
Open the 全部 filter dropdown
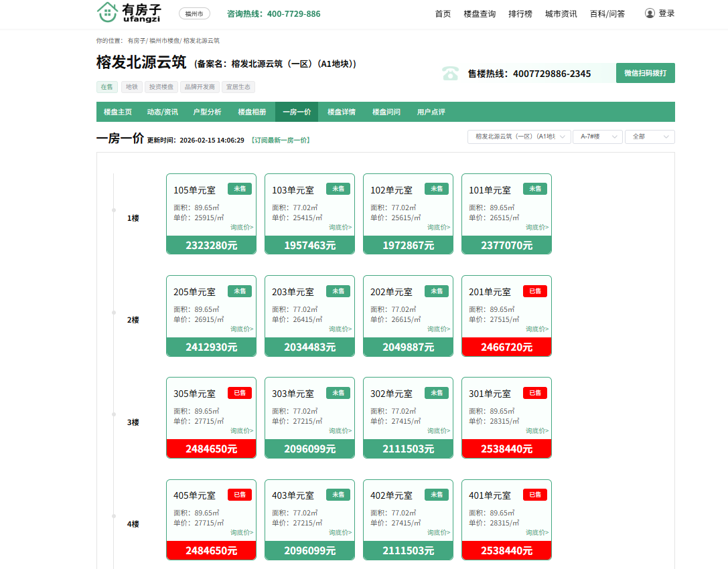tap(649, 137)
